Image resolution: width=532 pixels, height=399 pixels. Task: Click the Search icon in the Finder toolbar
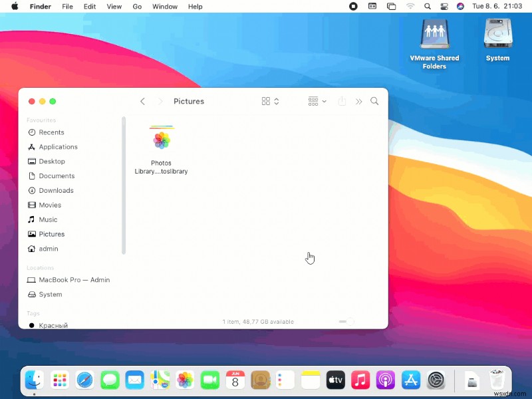click(374, 101)
